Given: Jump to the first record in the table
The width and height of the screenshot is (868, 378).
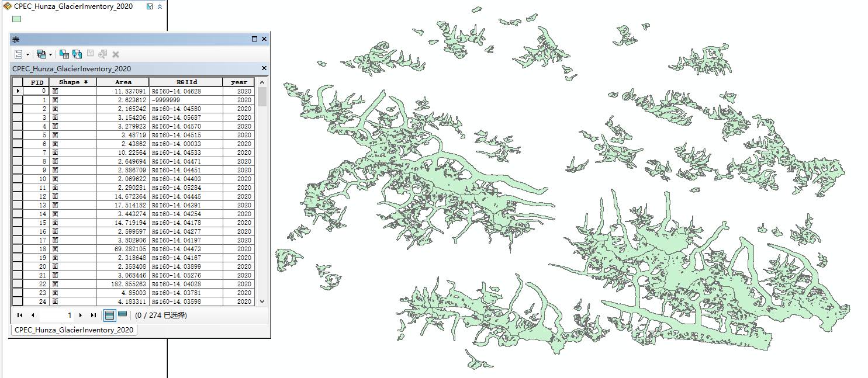Looking at the screenshot, I should [x=20, y=315].
